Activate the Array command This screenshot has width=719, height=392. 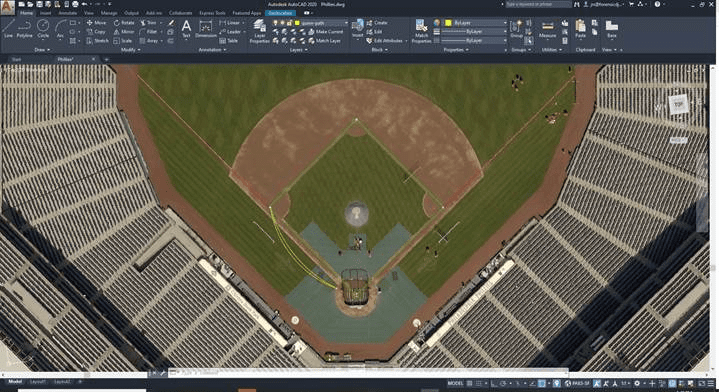coord(149,41)
